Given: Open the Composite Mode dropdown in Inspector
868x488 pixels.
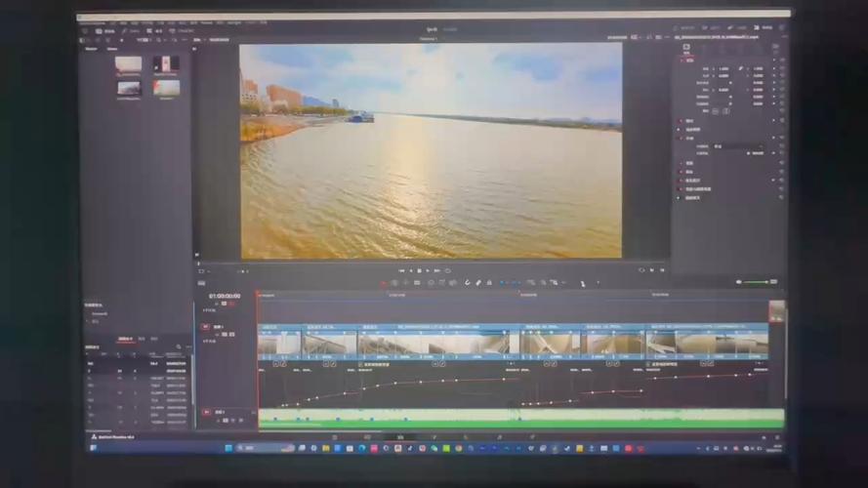Looking at the screenshot, I should pos(738,146).
